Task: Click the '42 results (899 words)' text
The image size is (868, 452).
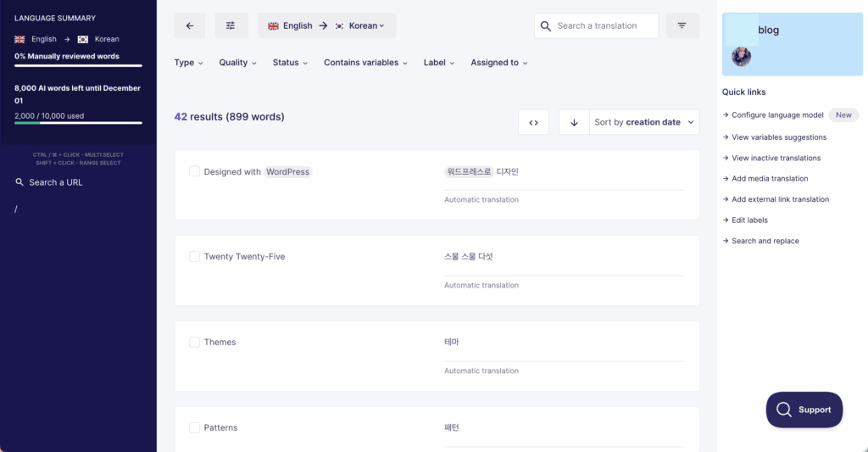Action: tap(229, 117)
